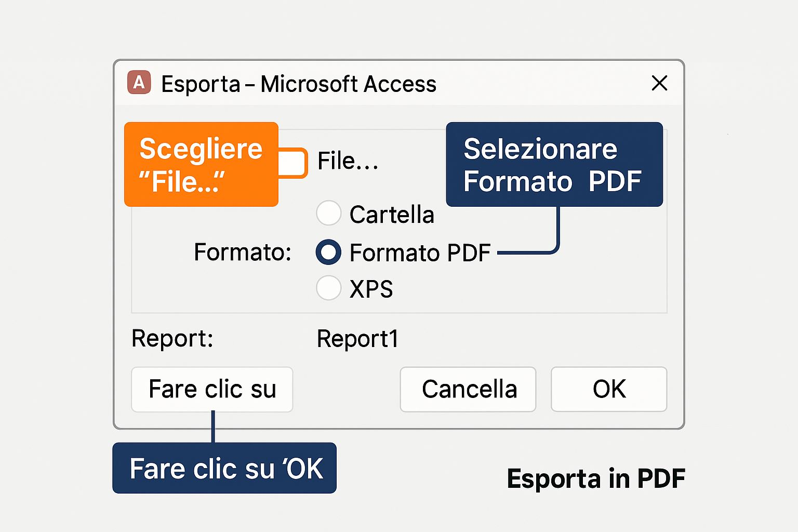Select the Formato PDF radio option
Screen dimensions: 798x532
[328, 252]
